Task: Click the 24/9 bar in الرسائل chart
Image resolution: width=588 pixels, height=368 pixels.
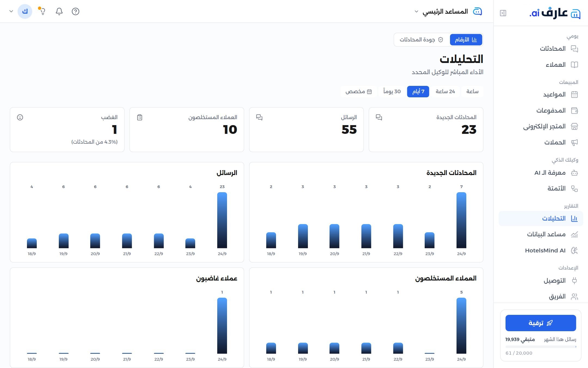Action: point(222,220)
